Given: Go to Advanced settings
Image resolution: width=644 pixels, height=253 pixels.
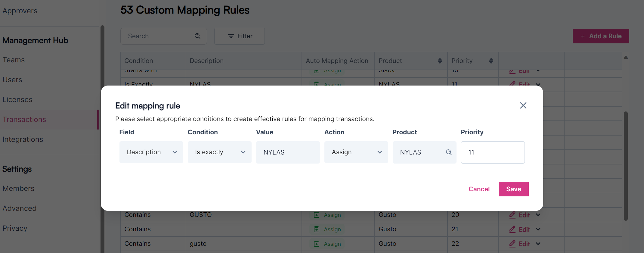Looking at the screenshot, I should coord(20,208).
